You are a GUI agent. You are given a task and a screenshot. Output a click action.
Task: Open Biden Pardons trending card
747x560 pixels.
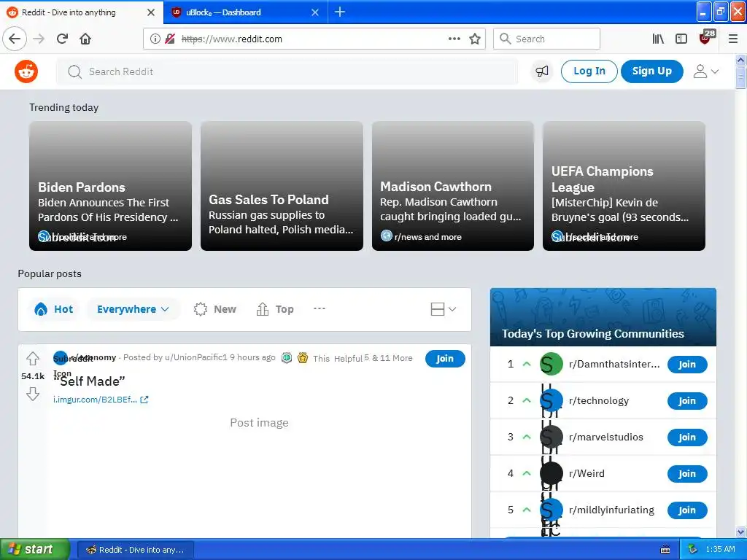111,186
